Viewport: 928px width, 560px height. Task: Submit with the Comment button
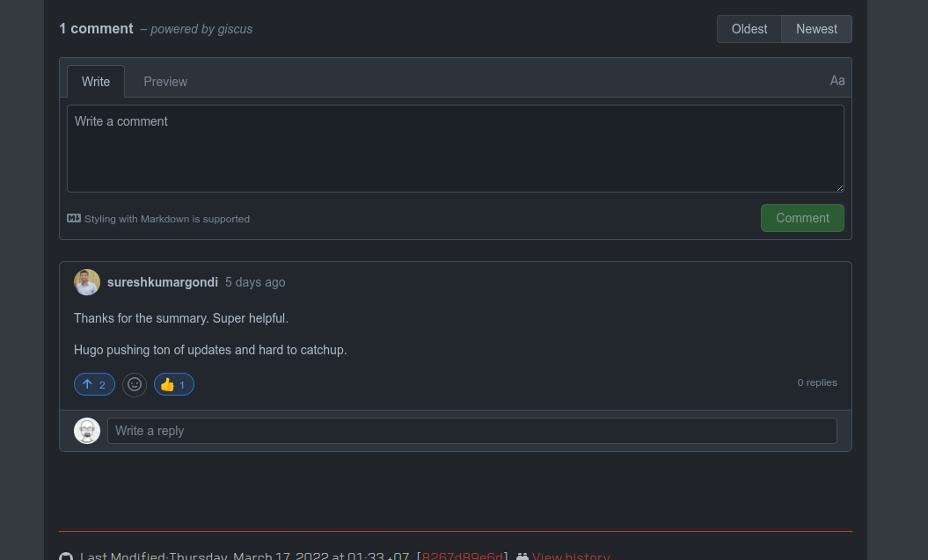tap(801, 218)
